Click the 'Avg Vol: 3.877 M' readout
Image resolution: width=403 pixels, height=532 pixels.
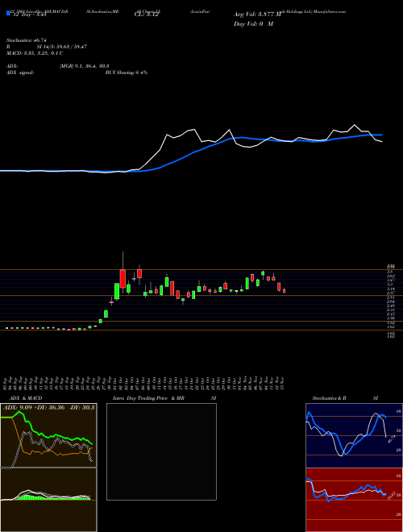(x=257, y=15)
